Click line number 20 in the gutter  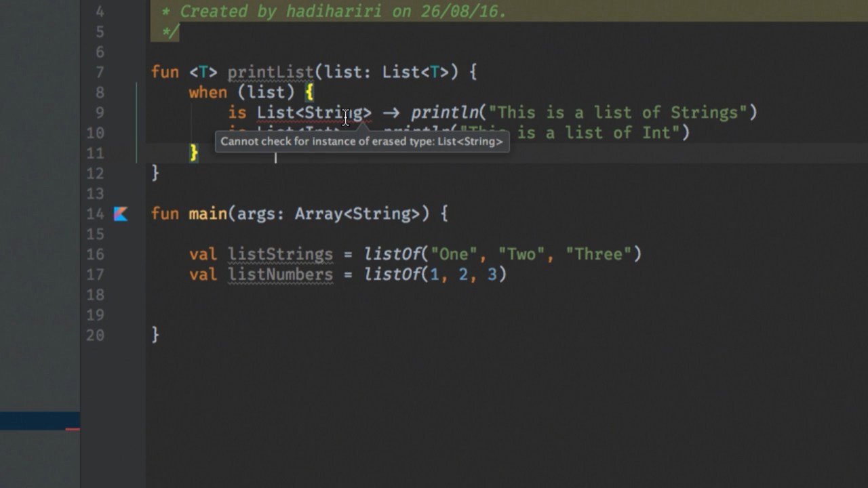pyautogui.click(x=95, y=335)
